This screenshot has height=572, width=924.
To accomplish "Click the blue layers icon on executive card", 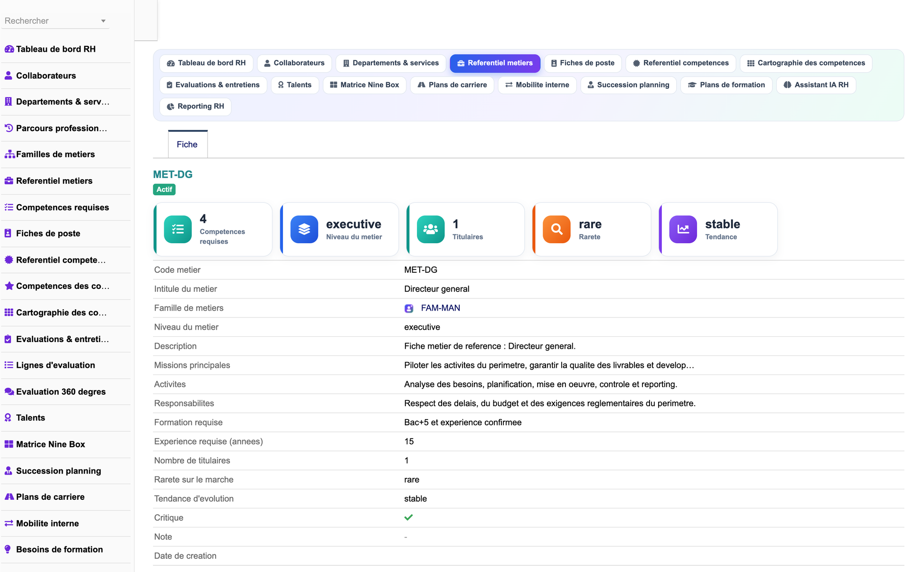I will tap(304, 229).
